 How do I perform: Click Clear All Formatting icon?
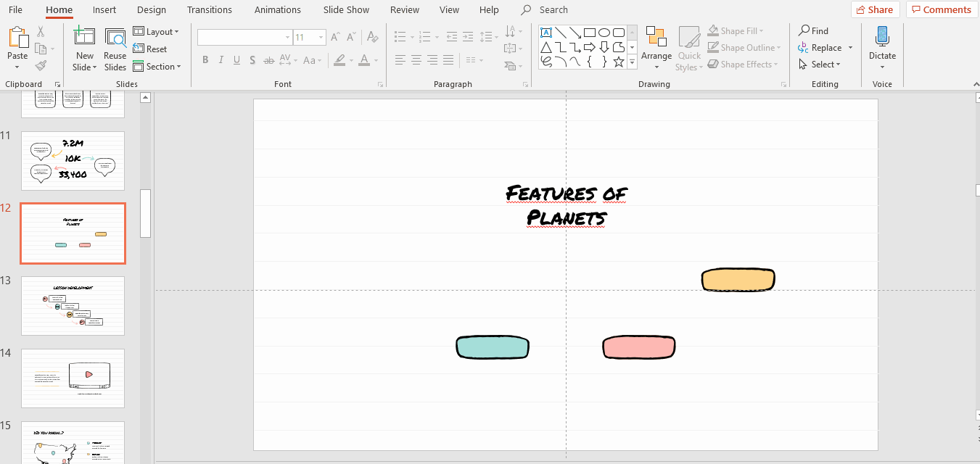[x=372, y=37]
